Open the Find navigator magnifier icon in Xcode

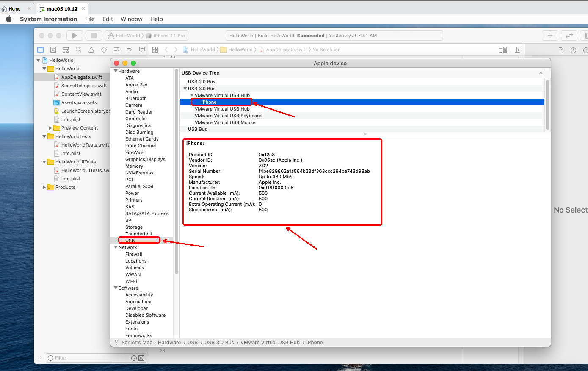click(78, 50)
